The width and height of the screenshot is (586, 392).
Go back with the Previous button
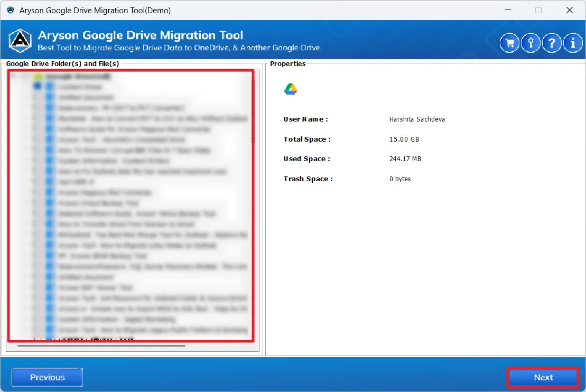47,377
